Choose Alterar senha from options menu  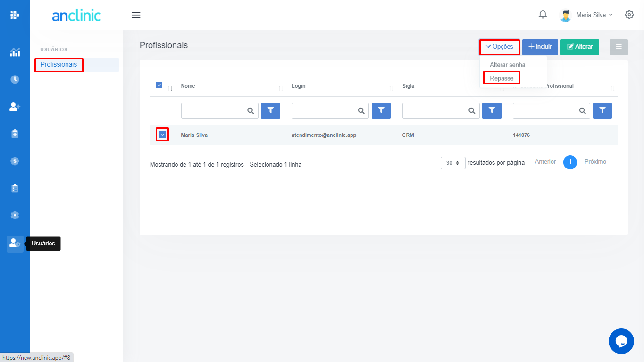(507, 65)
